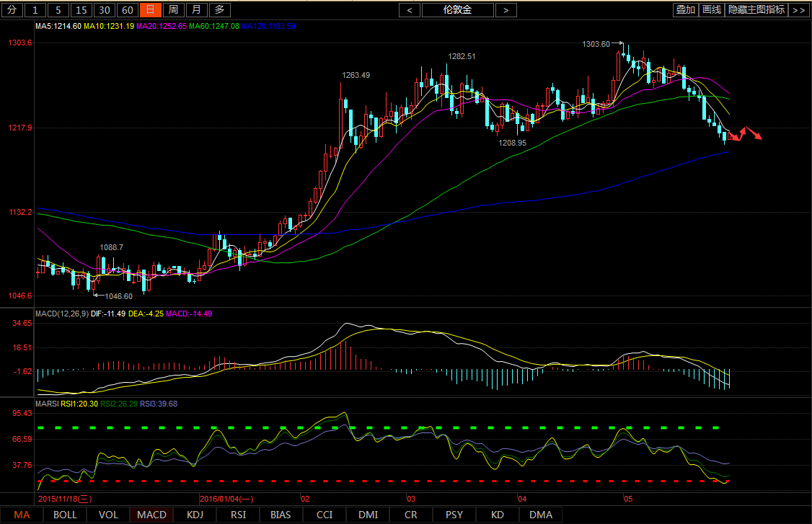Select the DMA indicator tab
The height and width of the screenshot is (524, 812).
541,515
